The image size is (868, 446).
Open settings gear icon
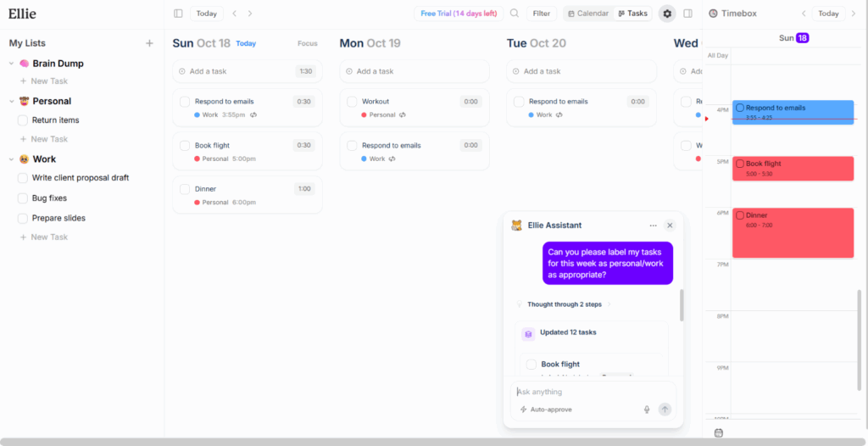point(667,14)
